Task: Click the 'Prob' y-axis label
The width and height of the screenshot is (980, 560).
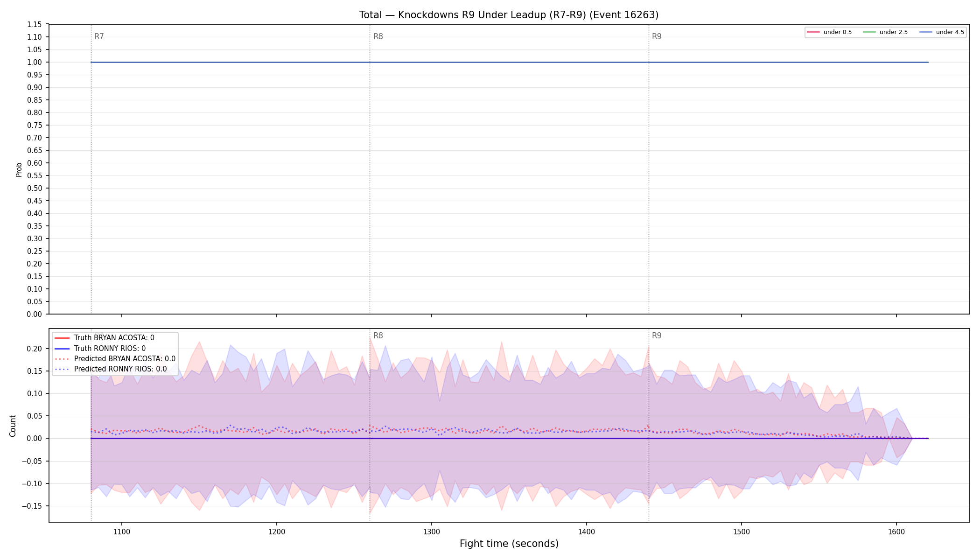Action: click(x=19, y=169)
